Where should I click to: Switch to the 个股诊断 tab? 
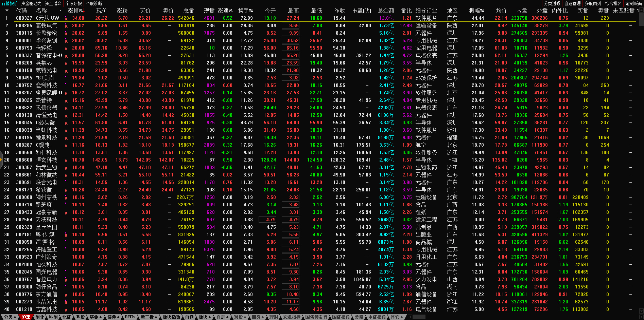click(x=94, y=3)
